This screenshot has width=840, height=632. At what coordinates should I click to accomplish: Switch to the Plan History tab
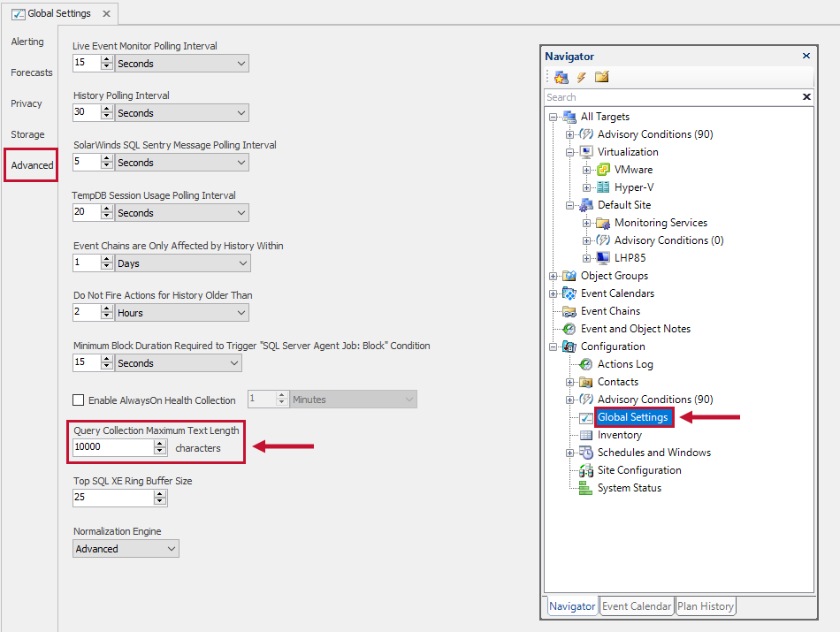click(706, 605)
